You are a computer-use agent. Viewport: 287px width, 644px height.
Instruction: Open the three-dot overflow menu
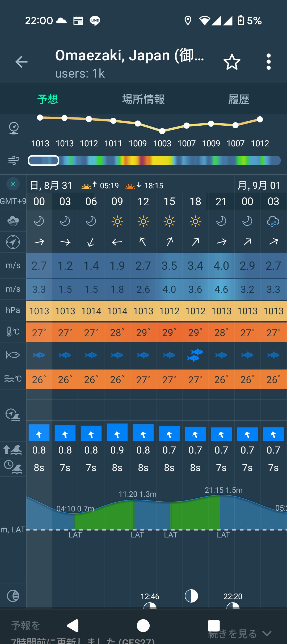268,62
